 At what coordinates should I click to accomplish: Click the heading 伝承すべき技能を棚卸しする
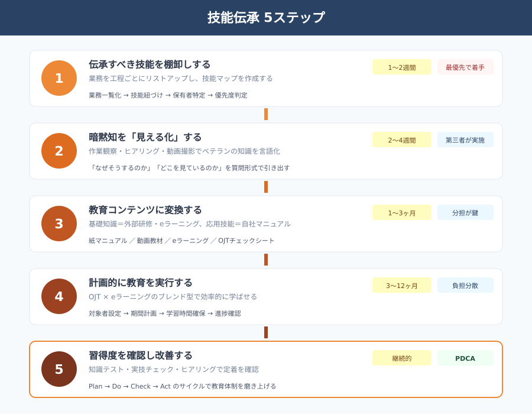150,64
